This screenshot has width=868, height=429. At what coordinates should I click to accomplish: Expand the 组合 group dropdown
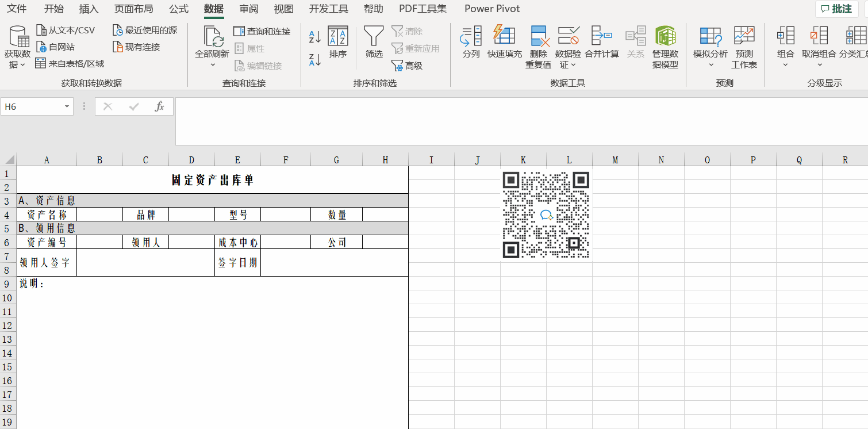[x=786, y=65]
